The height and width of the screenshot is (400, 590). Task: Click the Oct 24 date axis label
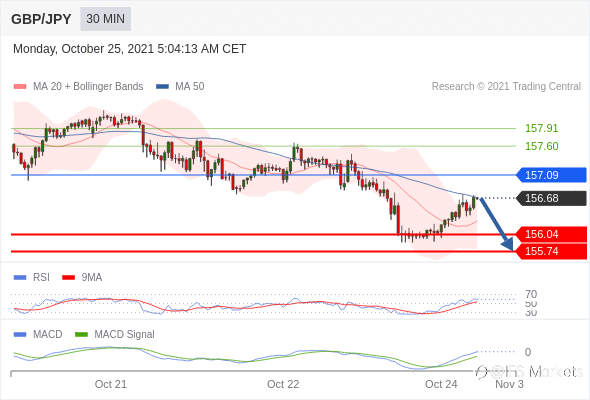[x=441, y=384]
